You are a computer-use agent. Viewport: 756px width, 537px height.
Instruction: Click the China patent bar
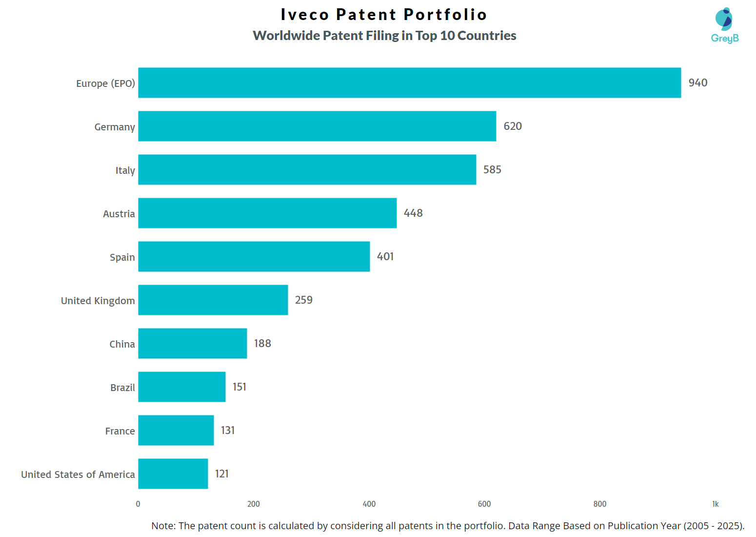(192, 343)
